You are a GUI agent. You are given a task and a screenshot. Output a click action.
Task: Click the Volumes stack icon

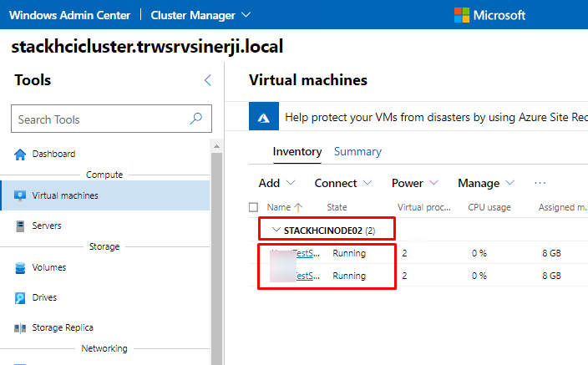[20, 268]
